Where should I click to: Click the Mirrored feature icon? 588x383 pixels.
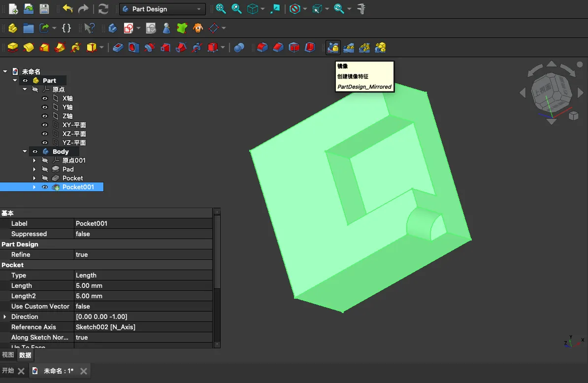[333, 47]
